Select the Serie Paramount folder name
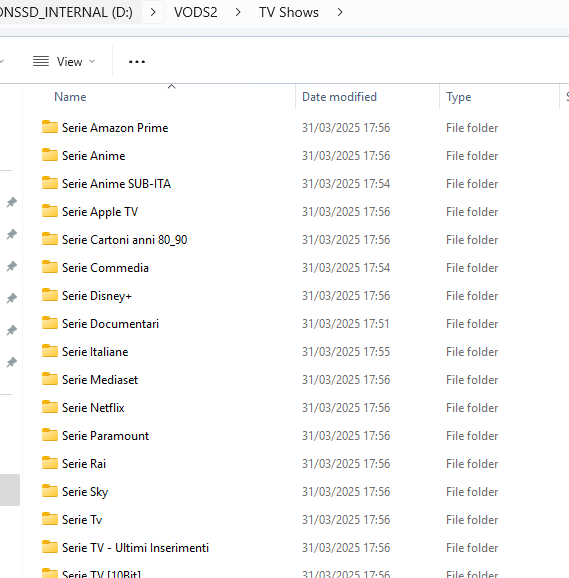Viewport: 569px width, 578px height. [105, 436]
